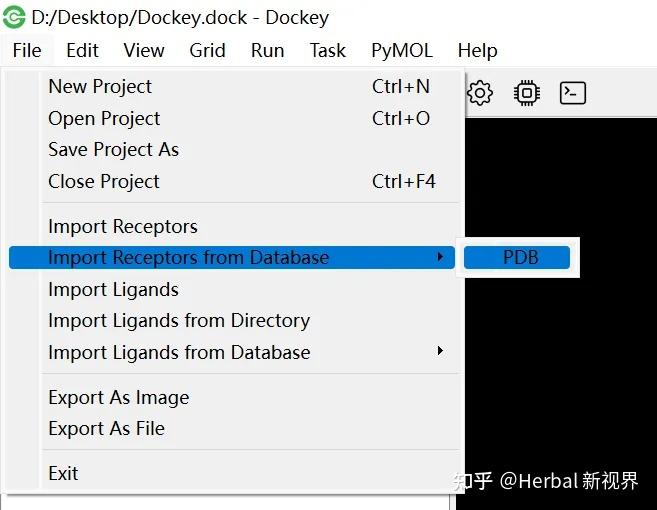Image resolution: width=657 pixels, height=510 pixels.
Task: Click the Dockey app logo icon
Action: pyautogui.click(x=14, y=17)
